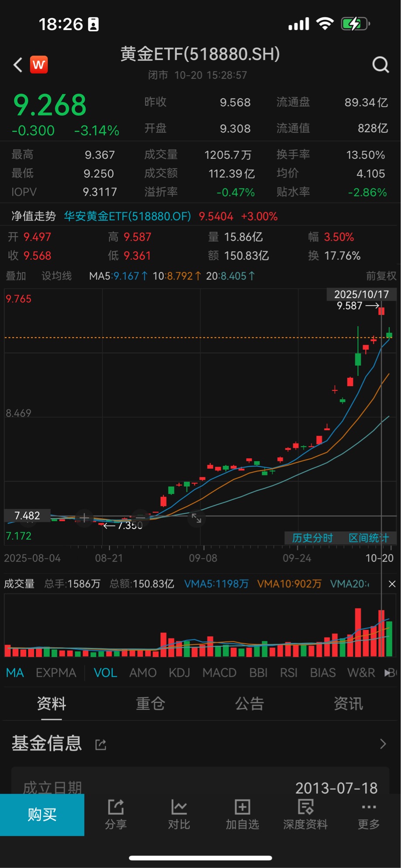This screenshot has width=401, height=868.
Task: Tap the 10-20 date axis label
Action: pyautogui.click(x=379, y=558)
